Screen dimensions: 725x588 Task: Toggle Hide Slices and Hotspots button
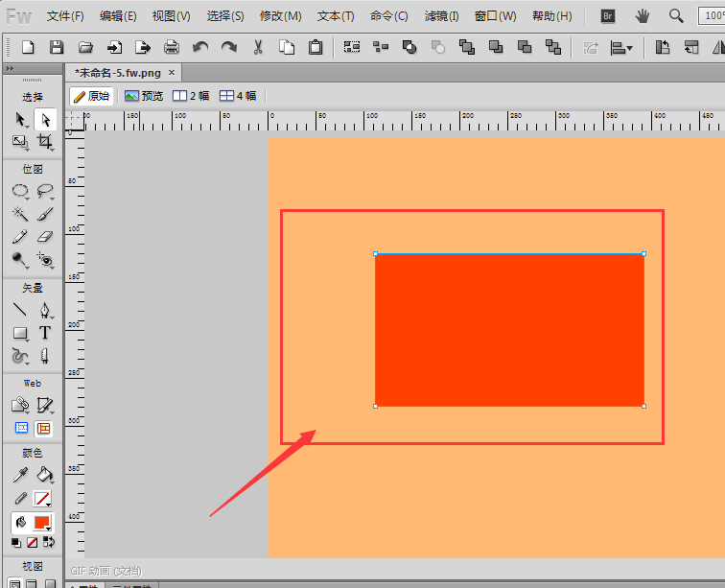21,428
